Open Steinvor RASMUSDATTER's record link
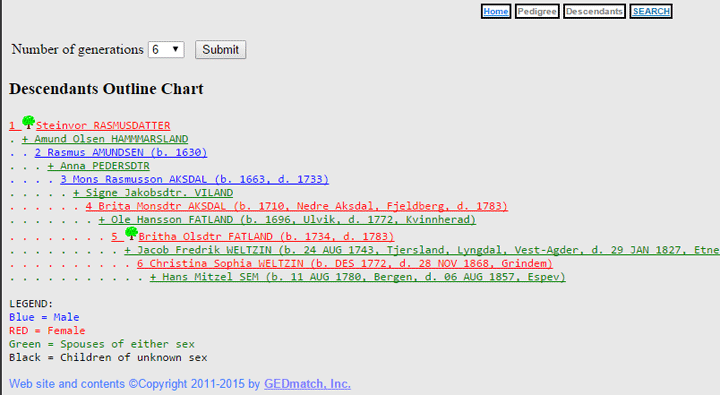 (x=103, y=125)
